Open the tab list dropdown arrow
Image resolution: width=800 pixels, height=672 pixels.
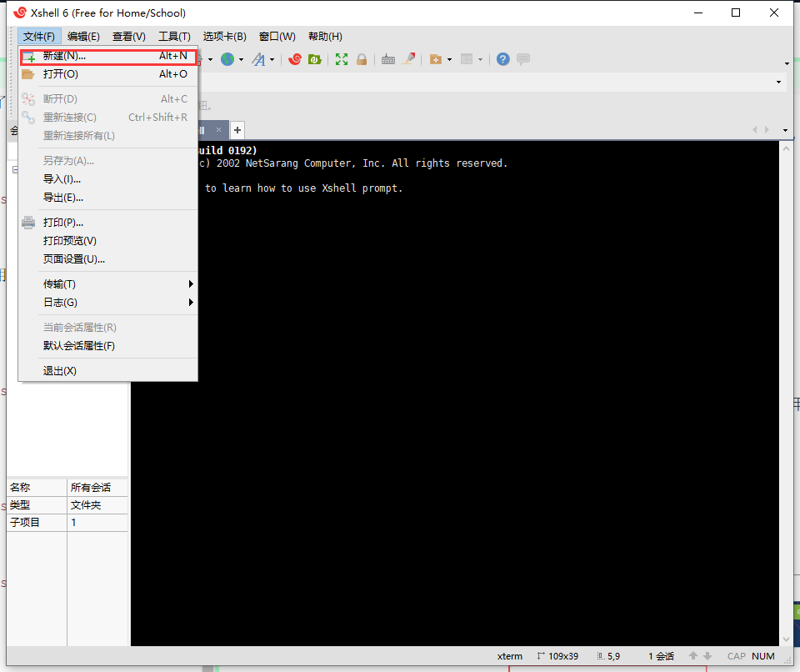click(785, 130)
